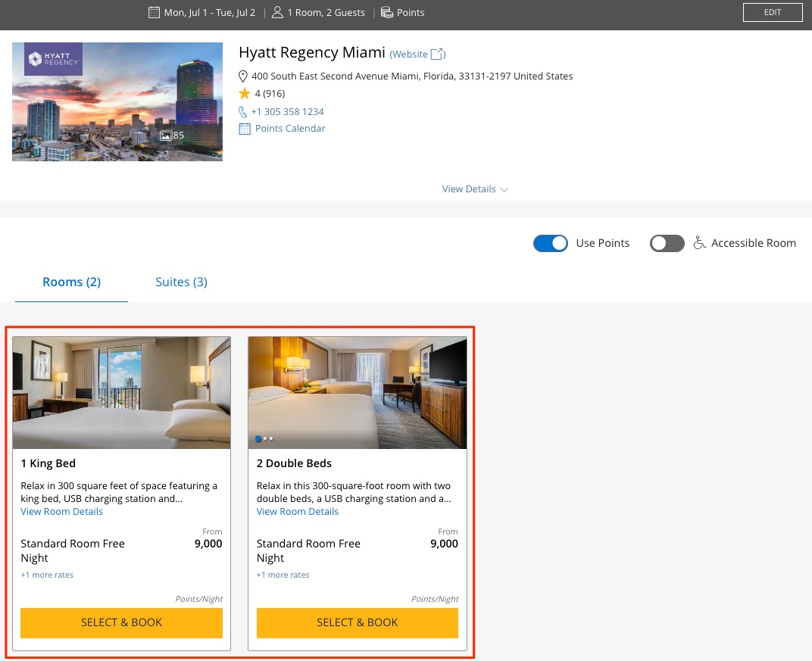Show more rates for the Double Beds room
This screenshot has width=812, height=661.
283,575
